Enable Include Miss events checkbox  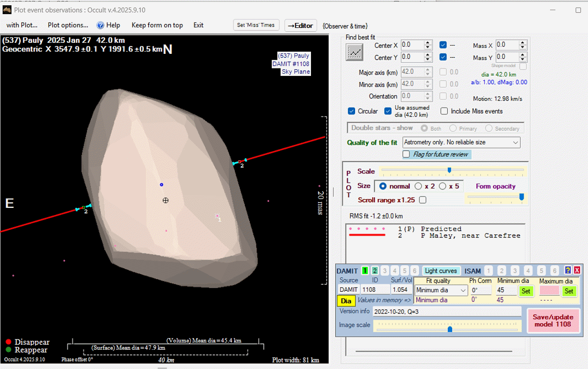(x=444, y=111)
